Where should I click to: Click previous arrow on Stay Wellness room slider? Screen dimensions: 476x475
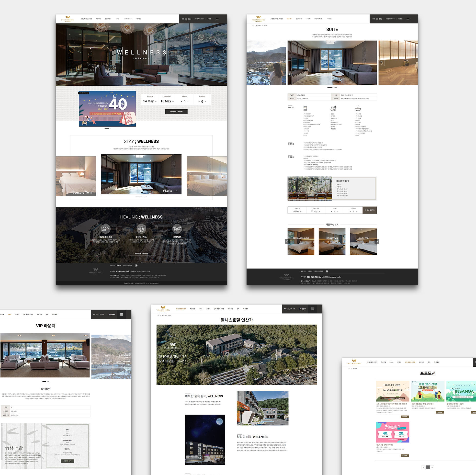[x=93, y=174]
